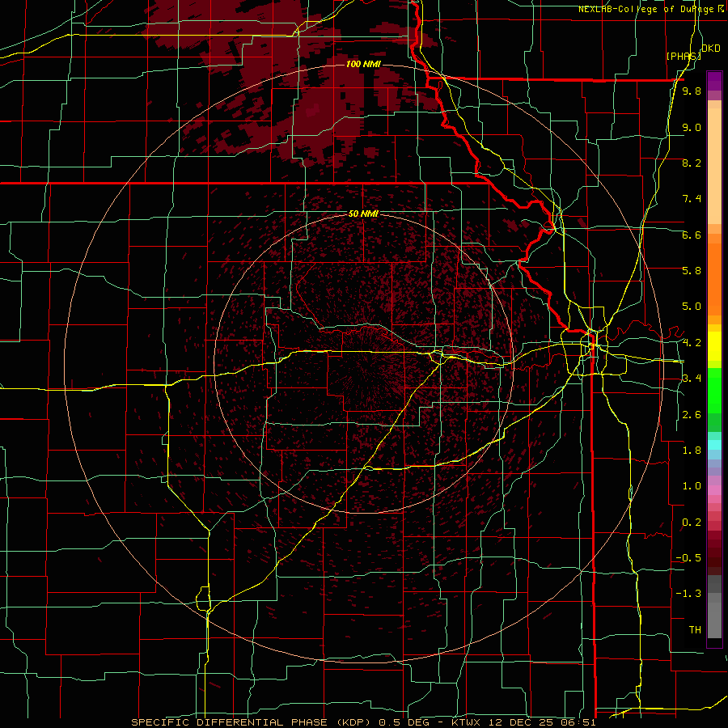Viewport: 728px width, 728px height.
Task: Click the 4.2 value on the scale
Action: (x=692, y=343)
